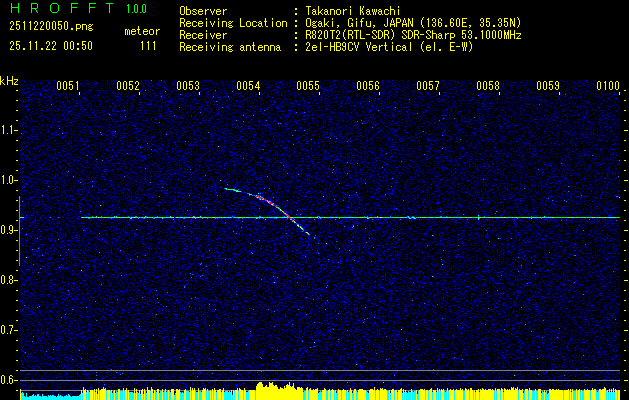Screen dimensions: 629x400
Task: Click the 0057 time marker
Action: [428, 86]
